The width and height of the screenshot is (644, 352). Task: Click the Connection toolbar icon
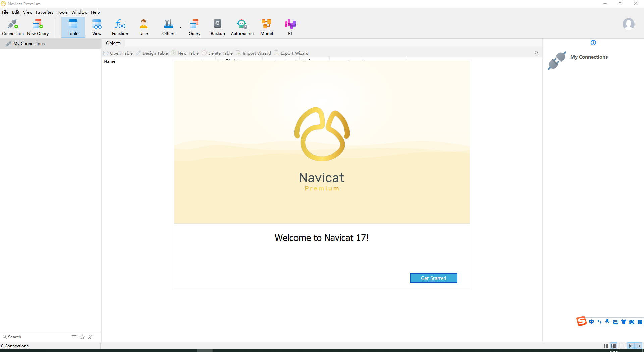[13, 27]
